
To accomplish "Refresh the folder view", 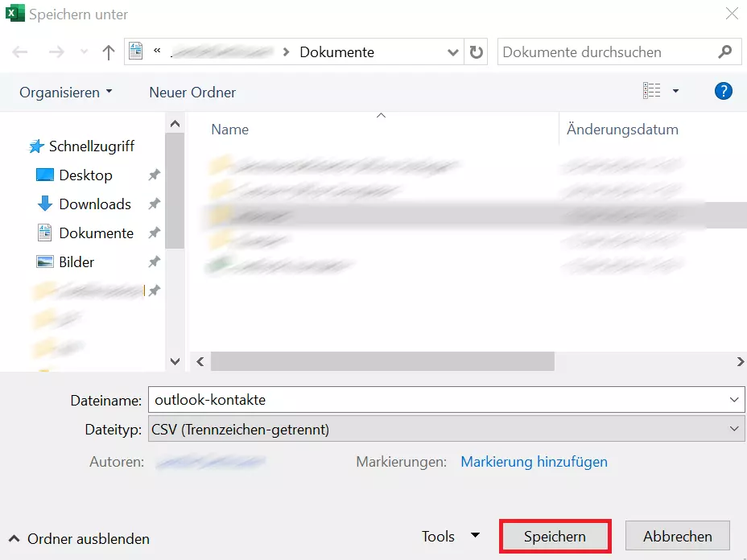I will pyautogui.click(x=475, y=51).
